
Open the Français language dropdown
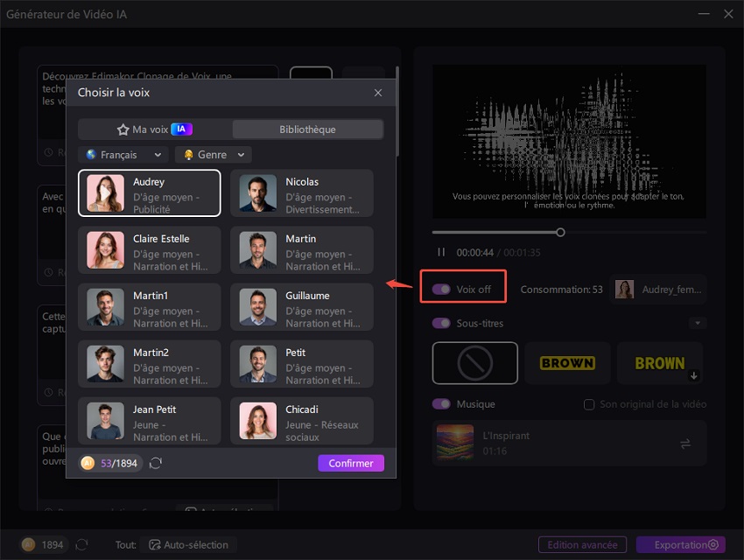pyautogui.click(x=124, y=155)
